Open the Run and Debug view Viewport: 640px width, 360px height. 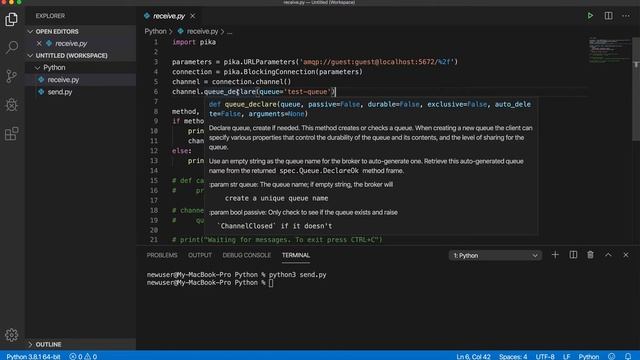coord(11,105)
